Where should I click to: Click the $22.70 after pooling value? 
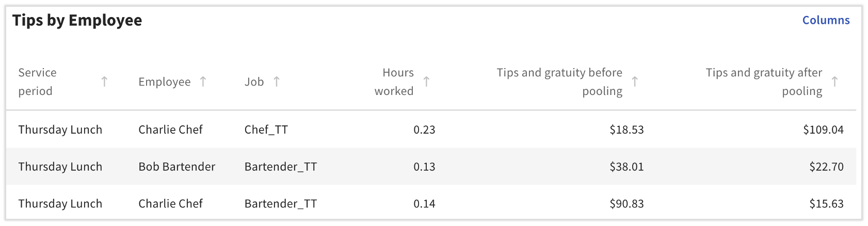[x=826, y=167]
